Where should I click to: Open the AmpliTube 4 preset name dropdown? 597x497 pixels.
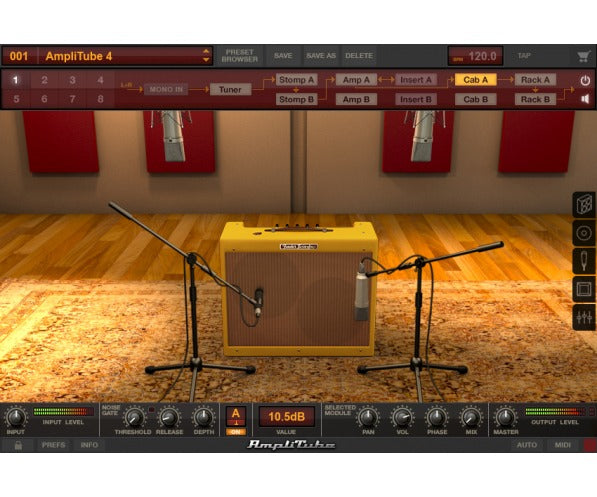[125, 56]
